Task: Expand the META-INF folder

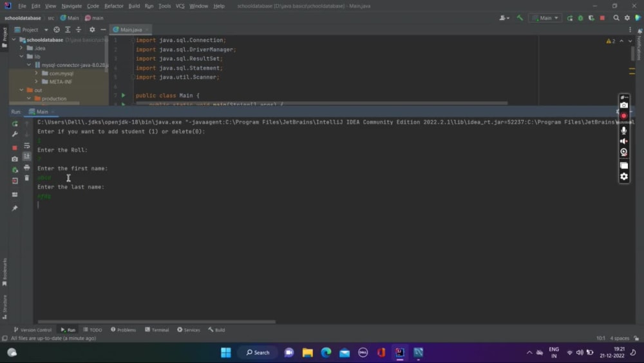Action: pos(36,81)
